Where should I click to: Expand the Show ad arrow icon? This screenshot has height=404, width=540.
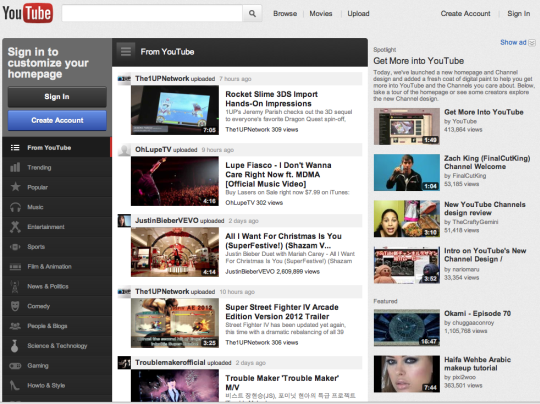(532, 43)
